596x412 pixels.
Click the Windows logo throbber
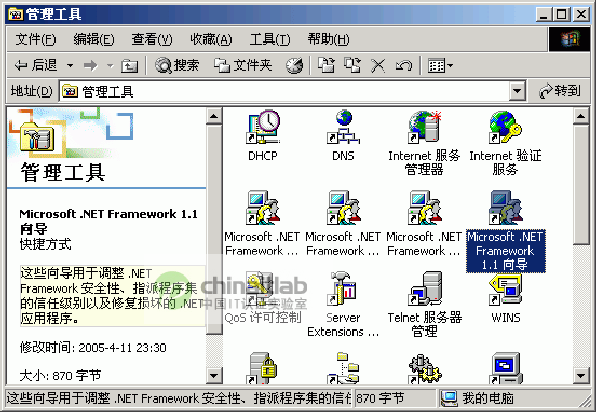[x=569, y=39]
